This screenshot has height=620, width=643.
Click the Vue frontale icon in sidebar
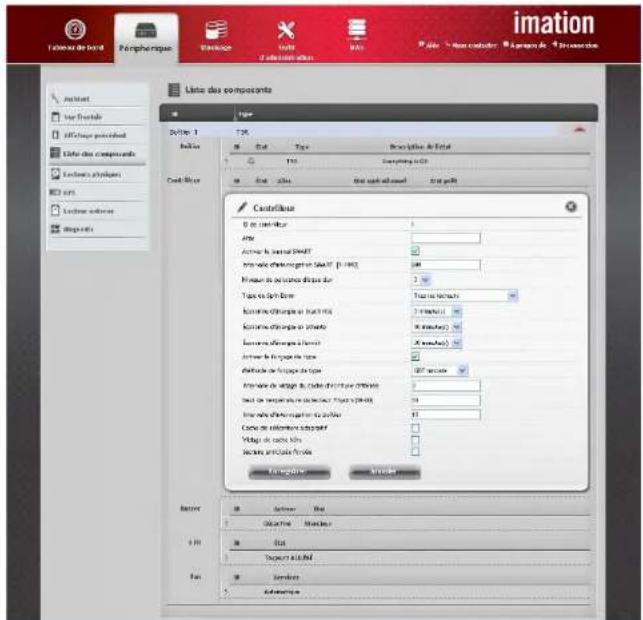pyautogui.click(x=55, y=117)
